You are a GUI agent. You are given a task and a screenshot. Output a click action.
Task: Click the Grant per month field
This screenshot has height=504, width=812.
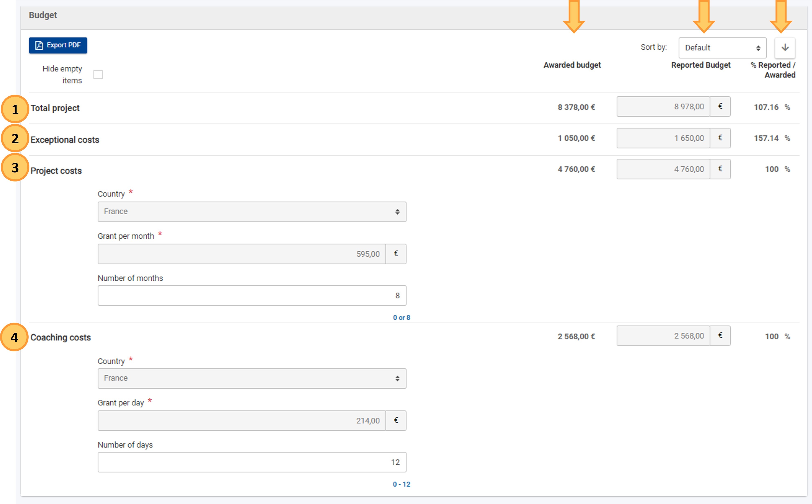[242, 254]
